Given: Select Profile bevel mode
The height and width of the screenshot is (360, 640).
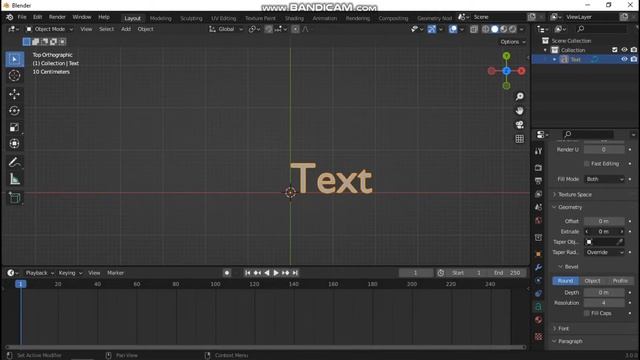Looking at the screenshot, I should click(620, 281).
